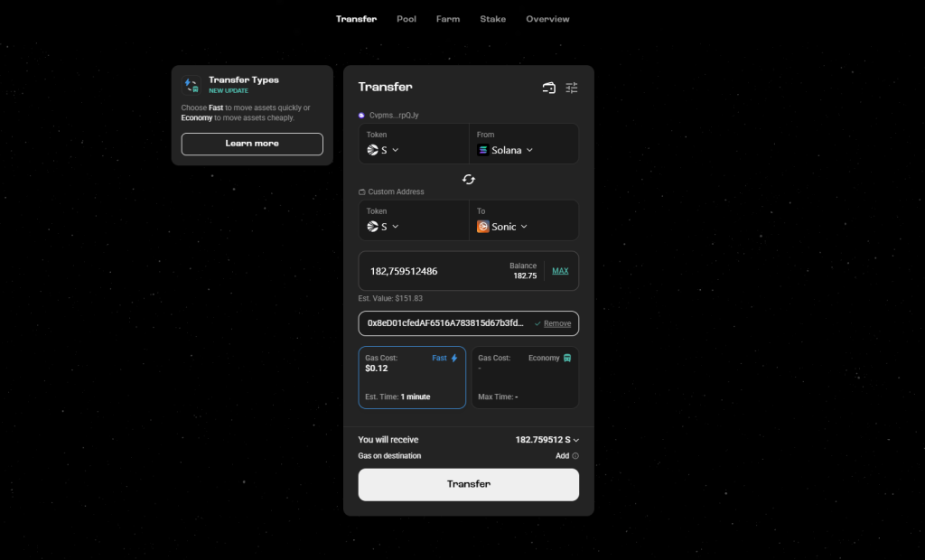The height and width of the screenshot is (560, 925).
Task: Click the connected wallet address Cvpms...rpQJy
Action: pyautogui.click(x=394, y=115)
